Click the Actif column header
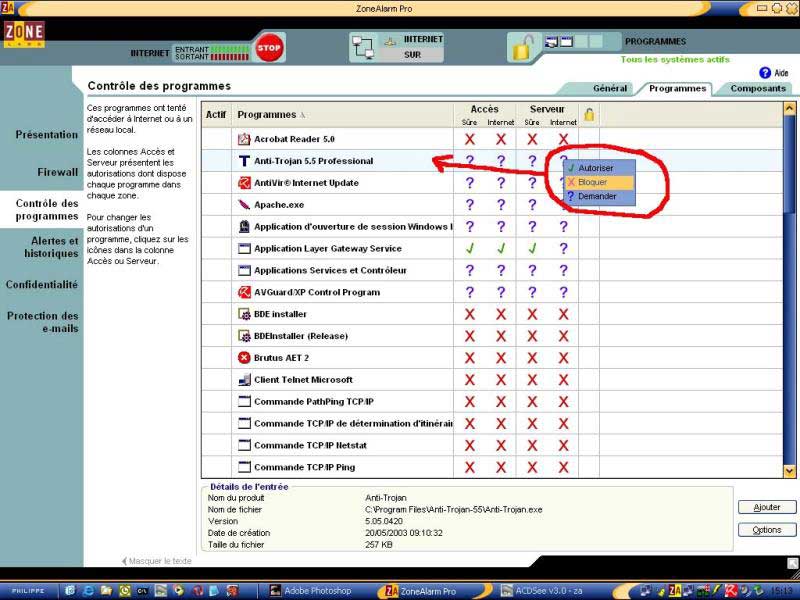 tap(216, 115)
